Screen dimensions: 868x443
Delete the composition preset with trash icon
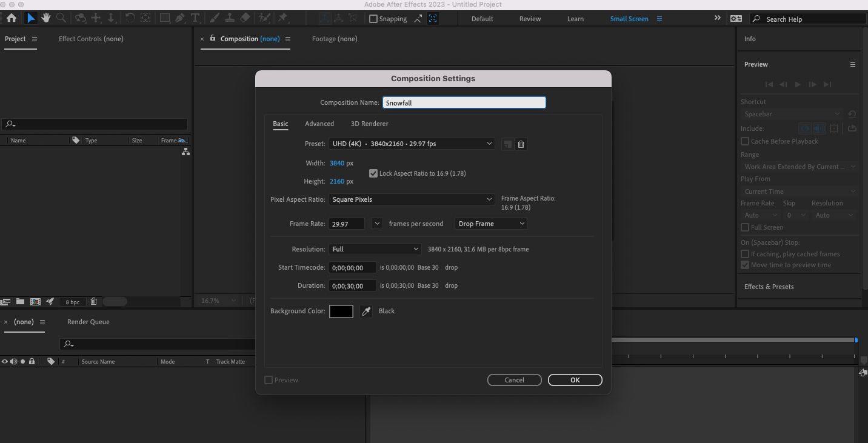[x=521, y=144]
